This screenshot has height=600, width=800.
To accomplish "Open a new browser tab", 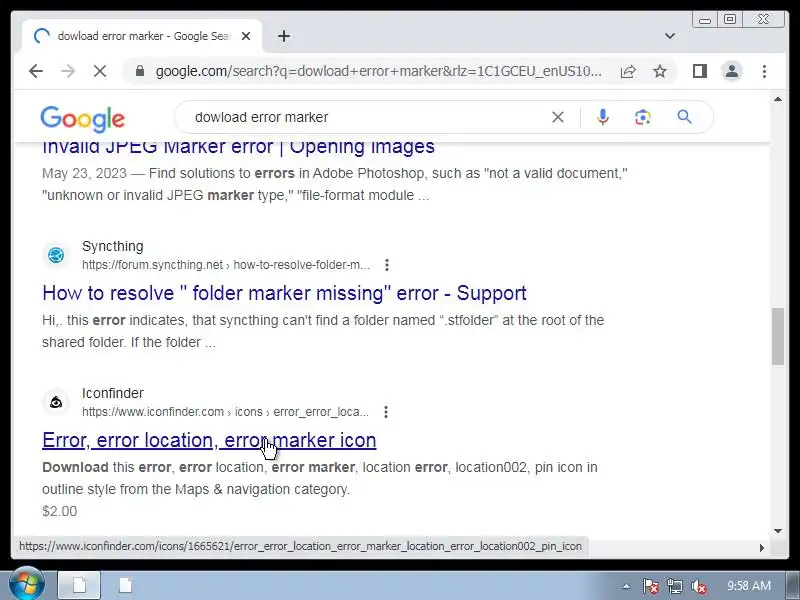I will point(284,36).
